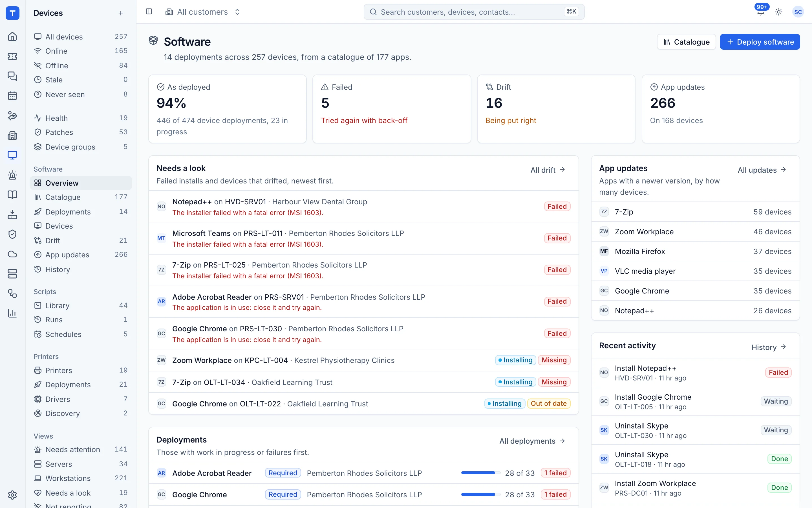Click the T app logo
Screen dimensions: 812x508
[12, 13]
